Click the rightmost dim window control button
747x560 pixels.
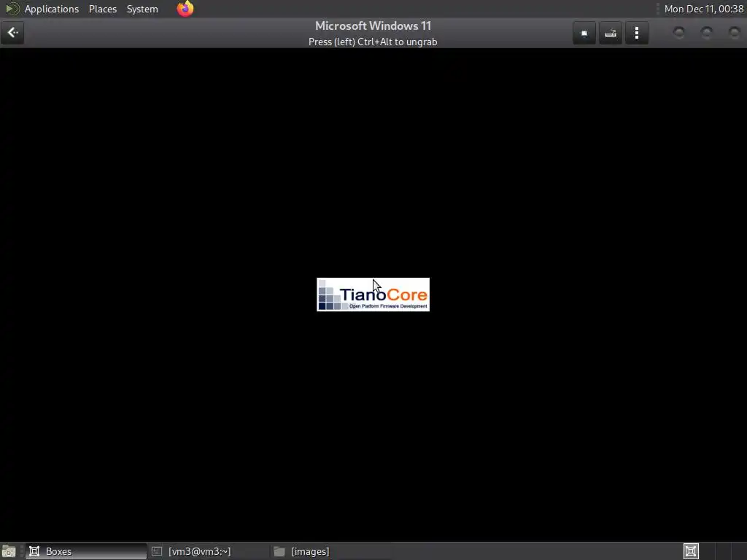pos(734,32)
